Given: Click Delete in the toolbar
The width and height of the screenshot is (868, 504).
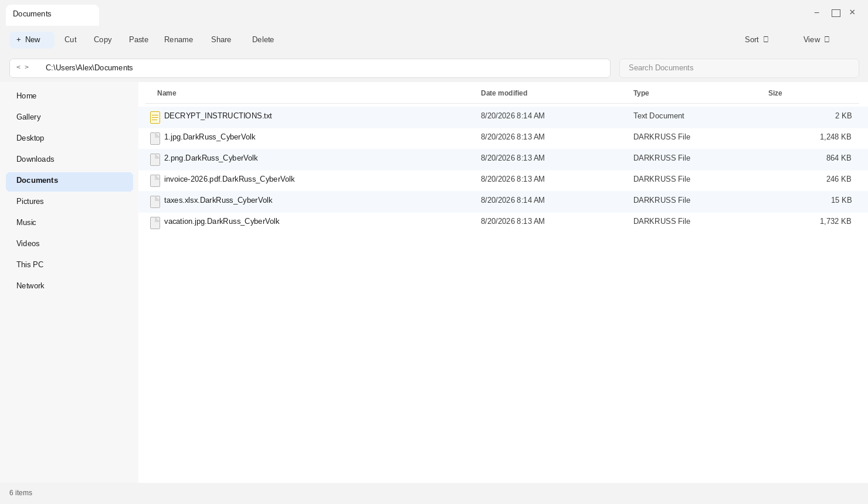Looking at the screenshot, I should point(263,40).
